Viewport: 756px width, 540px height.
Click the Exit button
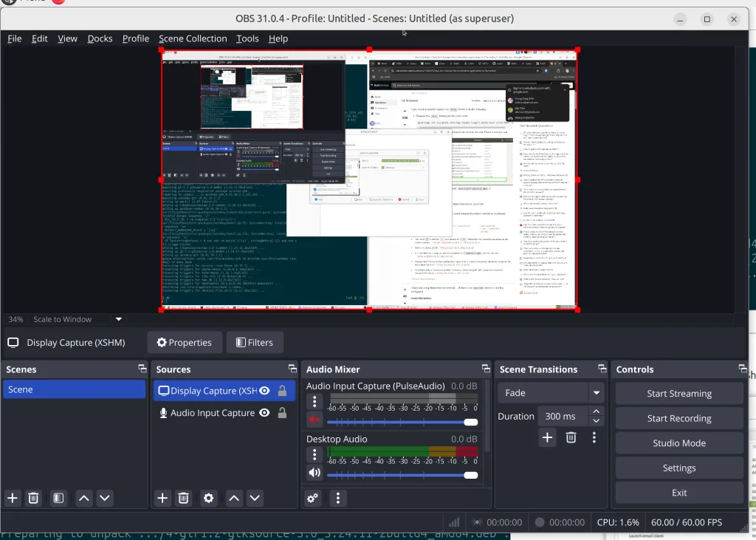[x=679, y=493]
